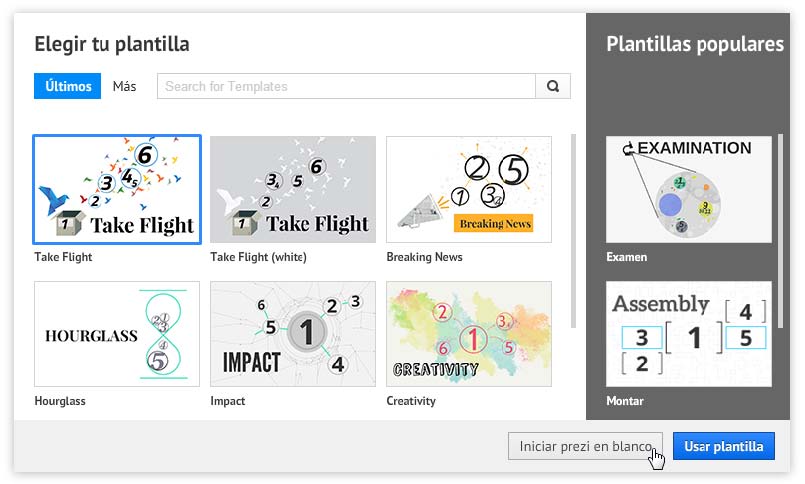Choose the Take Flight (white) template thumbnail
805x484 pixels.
click(293, 190)
